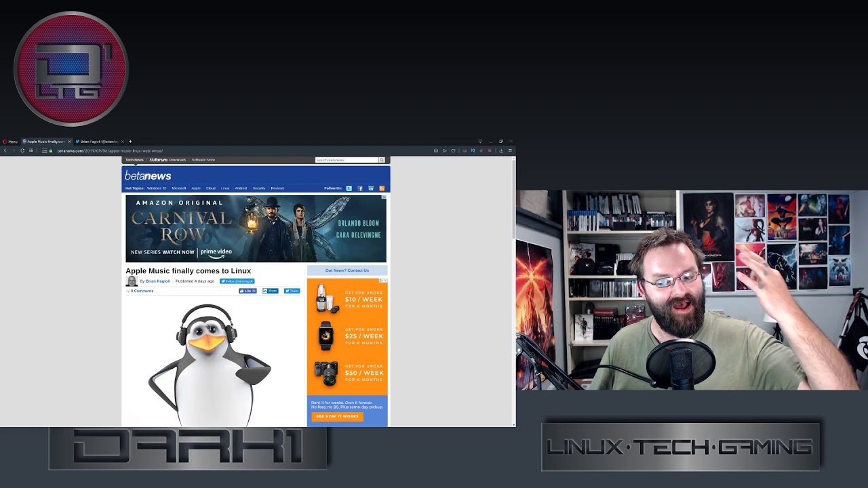Take a snapshot with the camera icon
Image resolution: width=868 pixels, height=488 pixels.
[436, 150]
